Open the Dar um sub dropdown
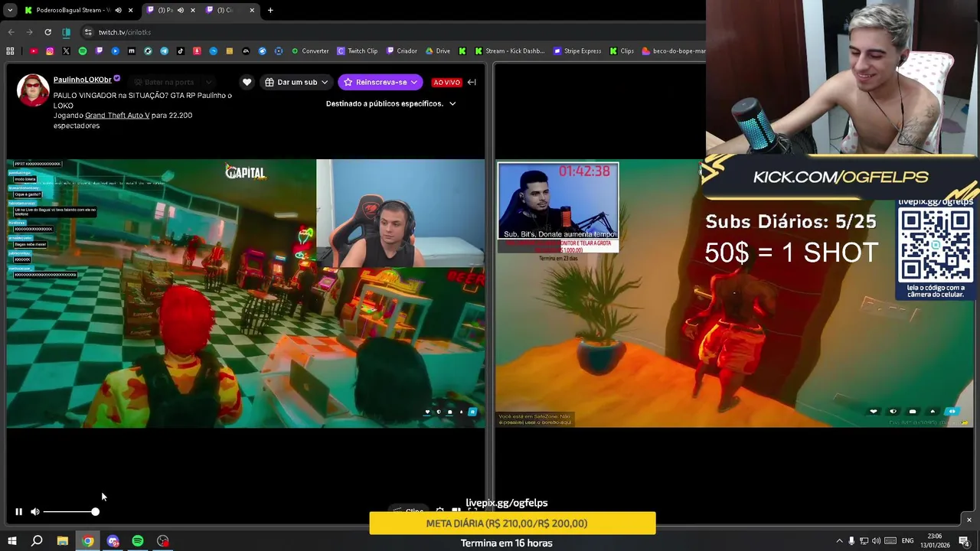Viewport: 980px width, 551px height. [296, 82]
